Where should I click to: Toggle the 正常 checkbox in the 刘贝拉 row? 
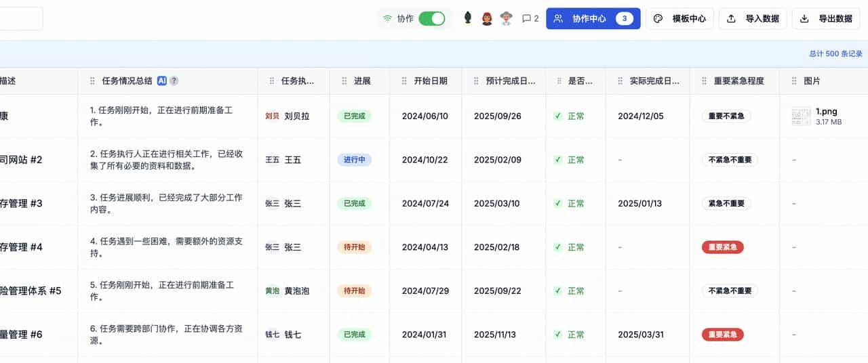point(557,116)
